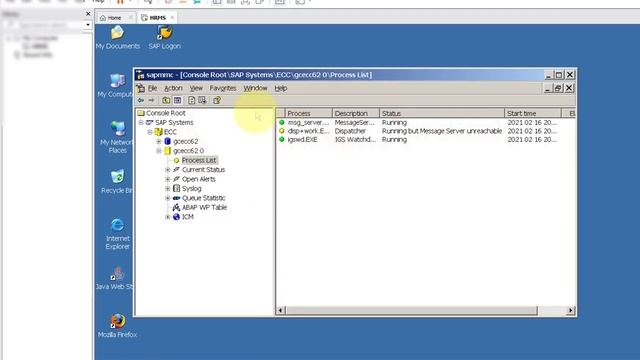Select the Recycle Bin desktop icon

pos(118,177)
